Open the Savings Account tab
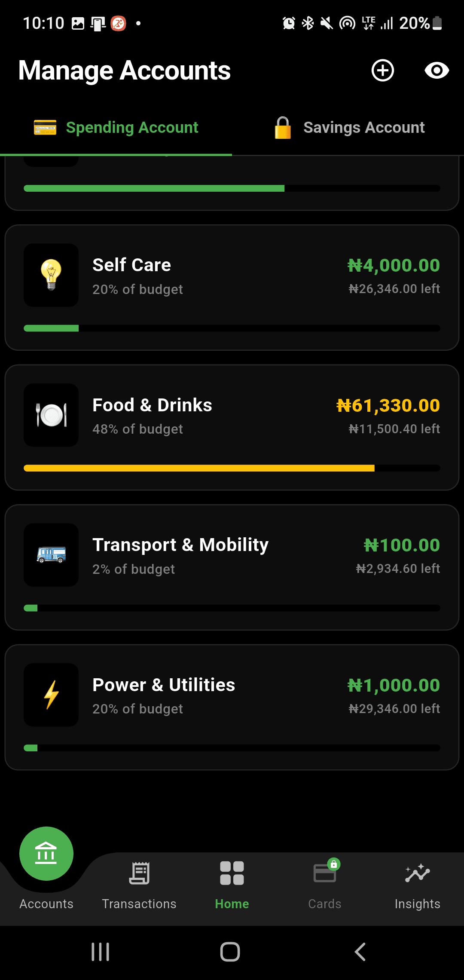The width and height of the screenshot is (464, 980). click(349, 128)
